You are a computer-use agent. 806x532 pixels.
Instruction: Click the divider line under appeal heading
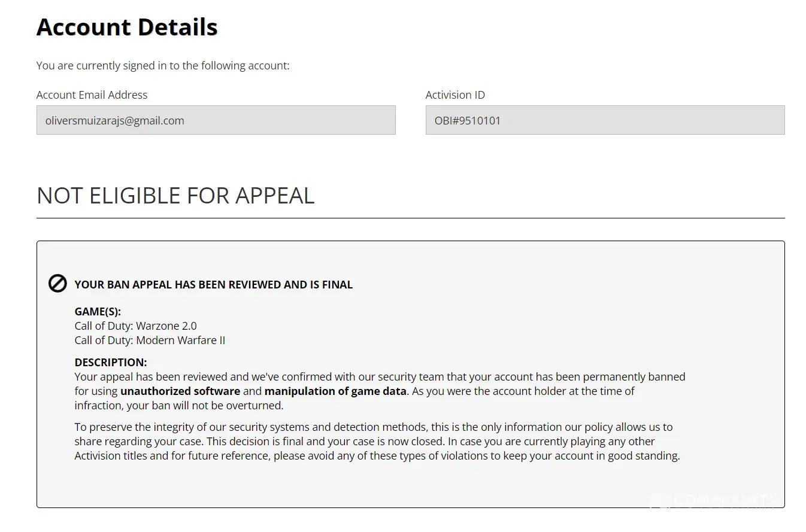pyautogui.click(x=410, y=218)
